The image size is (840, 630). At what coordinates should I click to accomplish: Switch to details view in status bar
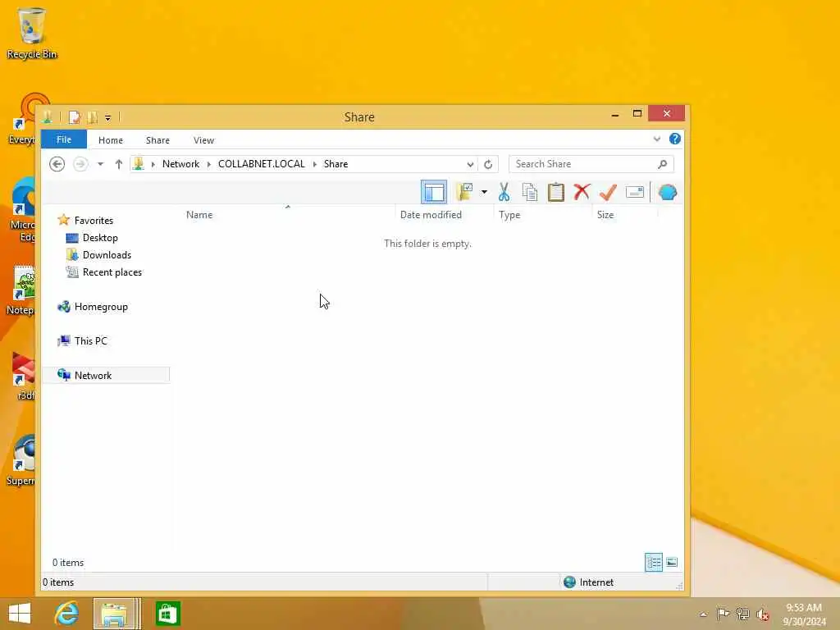point(654,562)
